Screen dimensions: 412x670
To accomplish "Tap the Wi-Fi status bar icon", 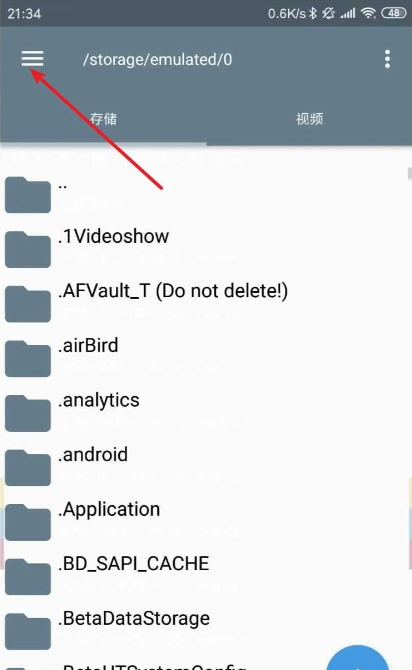I will pos(368,13).
